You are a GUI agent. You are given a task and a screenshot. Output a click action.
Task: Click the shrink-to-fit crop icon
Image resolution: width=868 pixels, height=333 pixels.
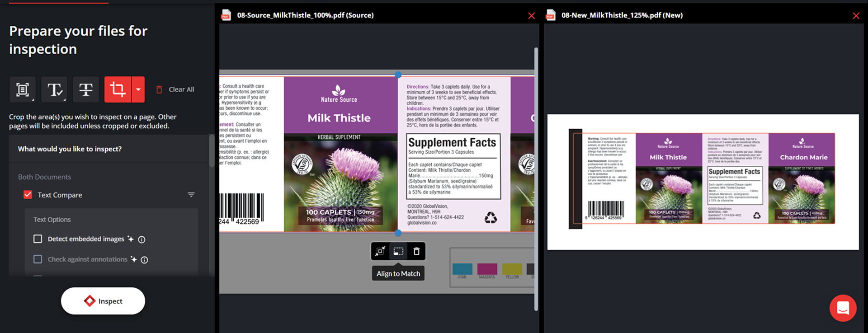(x=380, y=251)
